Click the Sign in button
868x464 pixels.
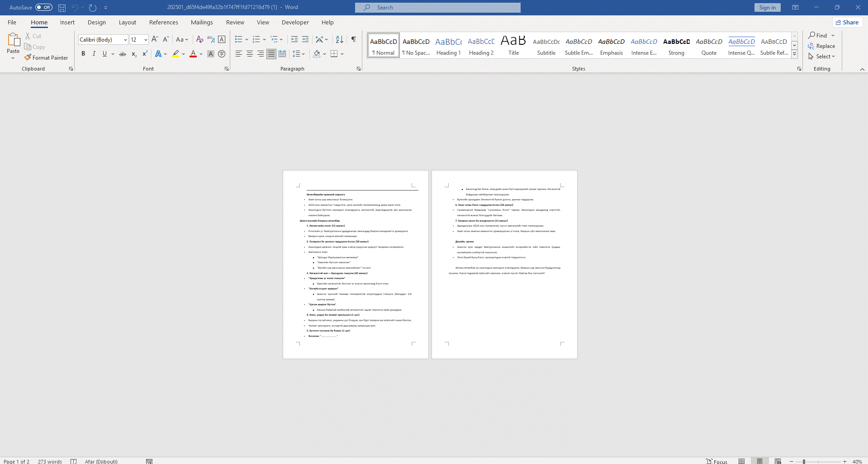click(x=767, y=8)
